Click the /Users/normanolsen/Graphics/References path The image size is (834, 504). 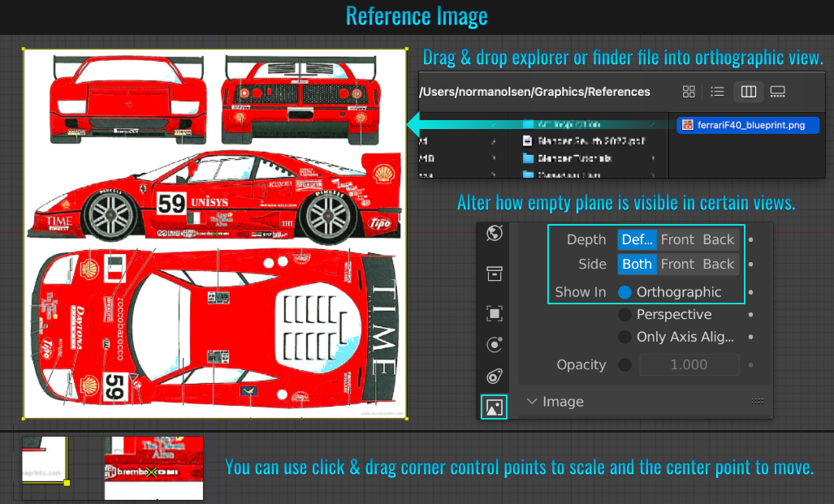(534, 92)
